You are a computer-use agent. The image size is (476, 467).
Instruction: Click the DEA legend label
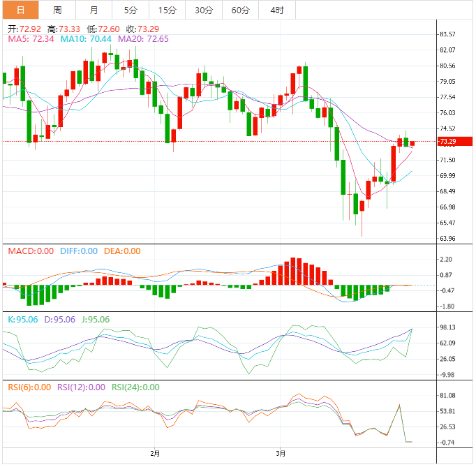(122, 251)
